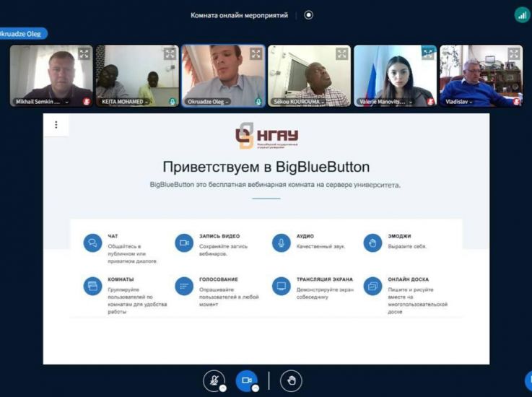Click the recording indicator beside room title

coord(309,14)
